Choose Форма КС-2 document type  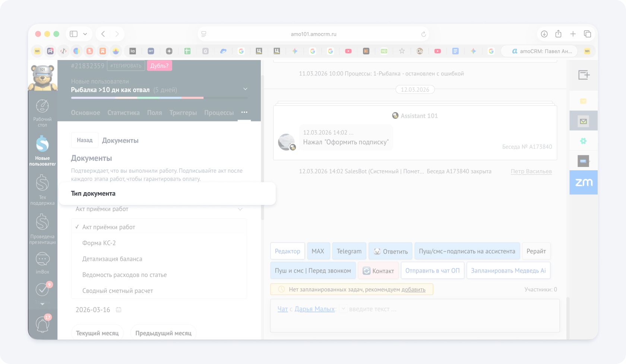pyautogui.click(x=159, y=243)
